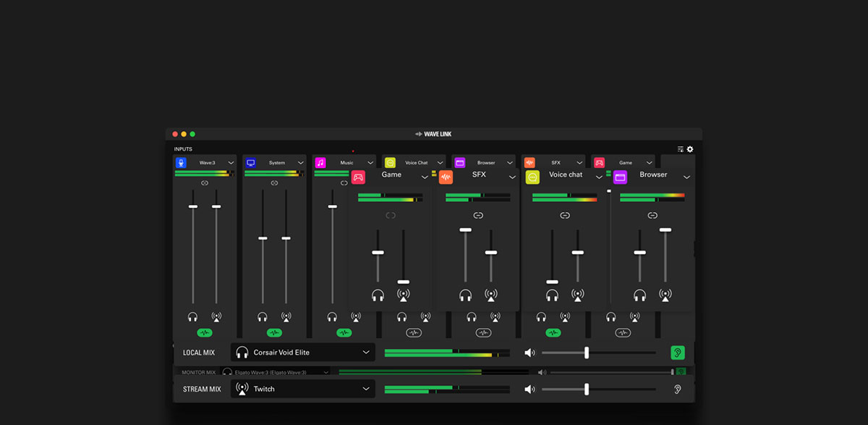Click the pink Music note icon
The height and width of the screenshot is (425, 868).
[320, 163]
